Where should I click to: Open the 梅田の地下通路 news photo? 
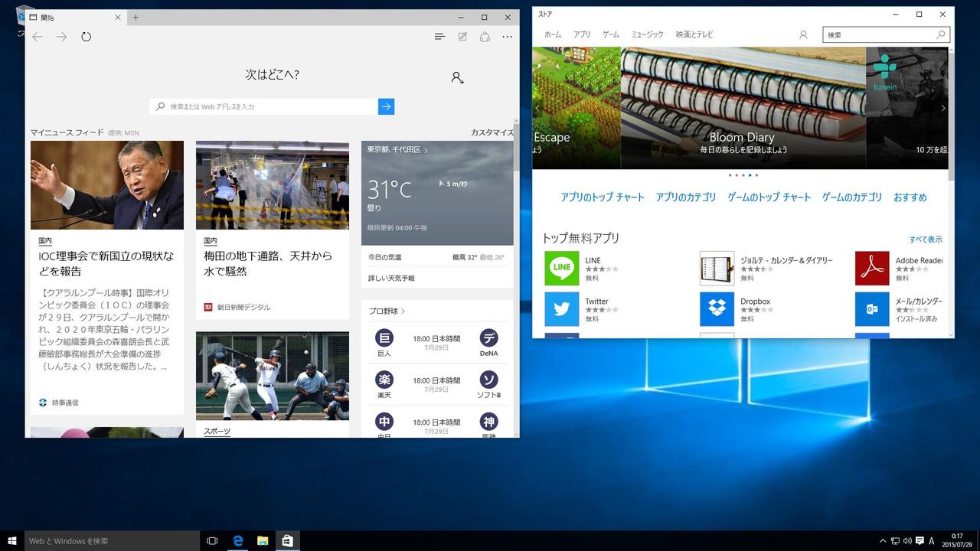click(273, 185)
